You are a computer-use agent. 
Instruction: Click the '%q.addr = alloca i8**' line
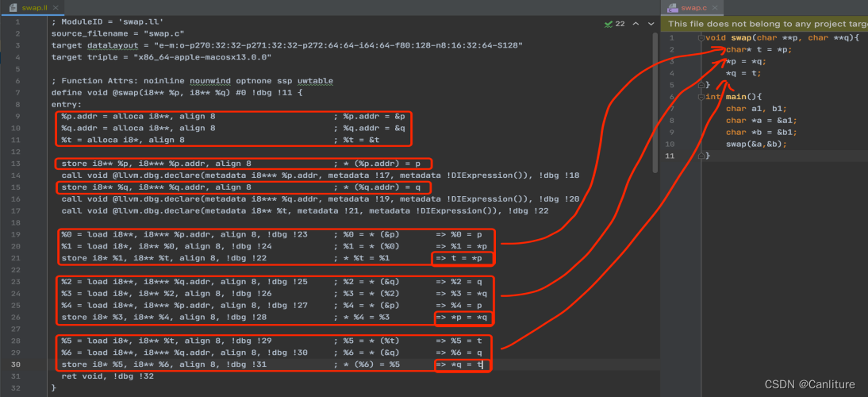138,129
